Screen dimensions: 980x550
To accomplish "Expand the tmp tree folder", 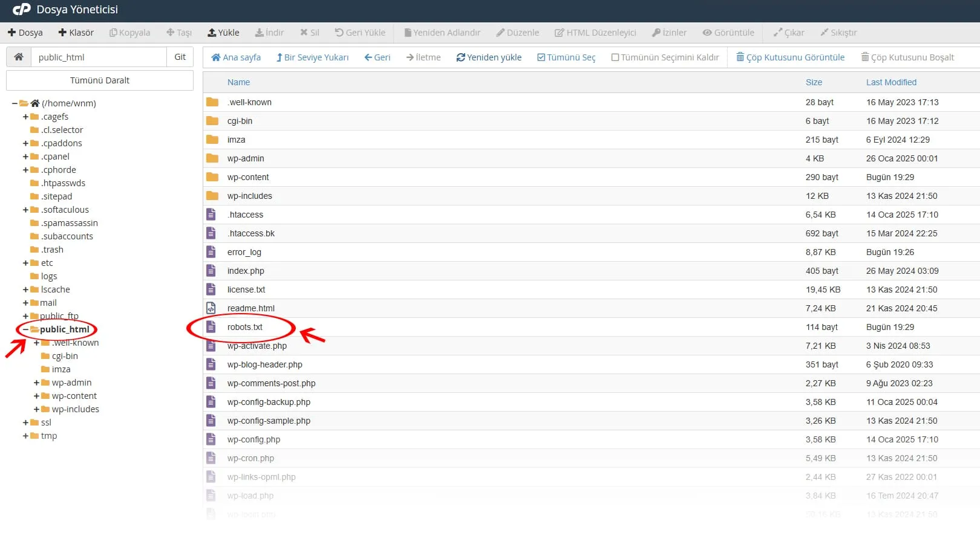I will pyautogui.click(x=25, y=436).
